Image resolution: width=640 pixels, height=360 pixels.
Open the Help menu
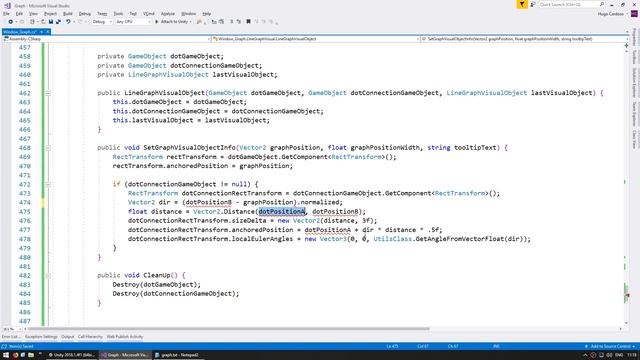click(x=207, y=14)
